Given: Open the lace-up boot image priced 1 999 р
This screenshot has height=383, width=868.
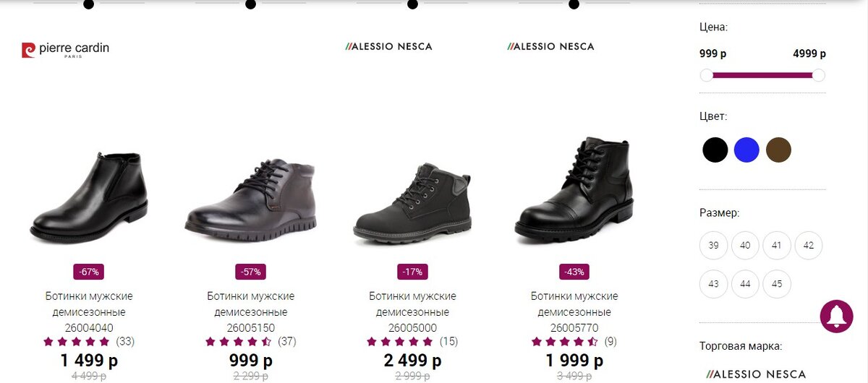Looking at the screenshot, I should tap(575, 189).
